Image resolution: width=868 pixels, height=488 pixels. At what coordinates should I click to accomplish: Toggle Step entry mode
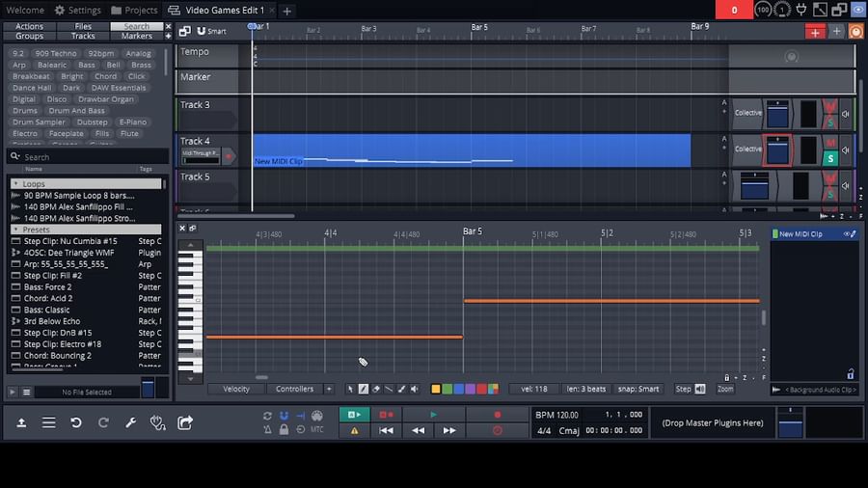pos(683,389)
